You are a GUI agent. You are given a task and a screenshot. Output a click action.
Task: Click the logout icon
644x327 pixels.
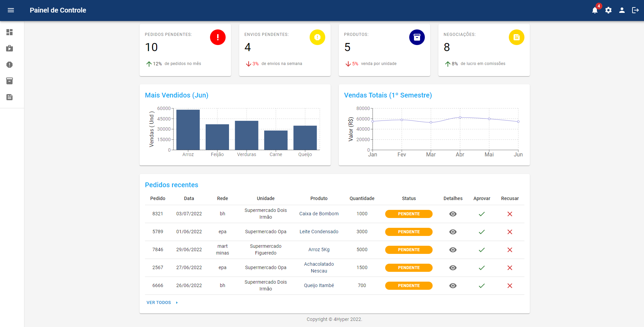[x=636, y=10]
